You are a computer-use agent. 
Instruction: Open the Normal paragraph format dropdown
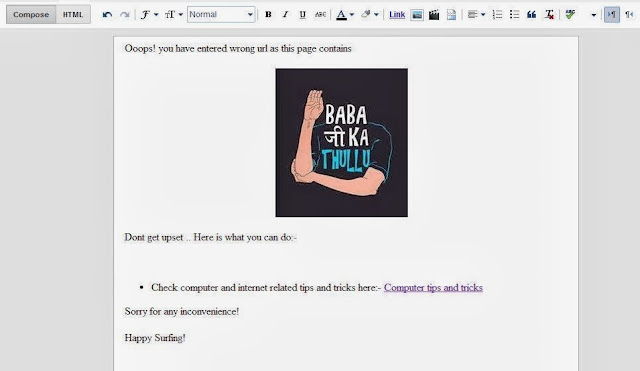tap(221, 14)
